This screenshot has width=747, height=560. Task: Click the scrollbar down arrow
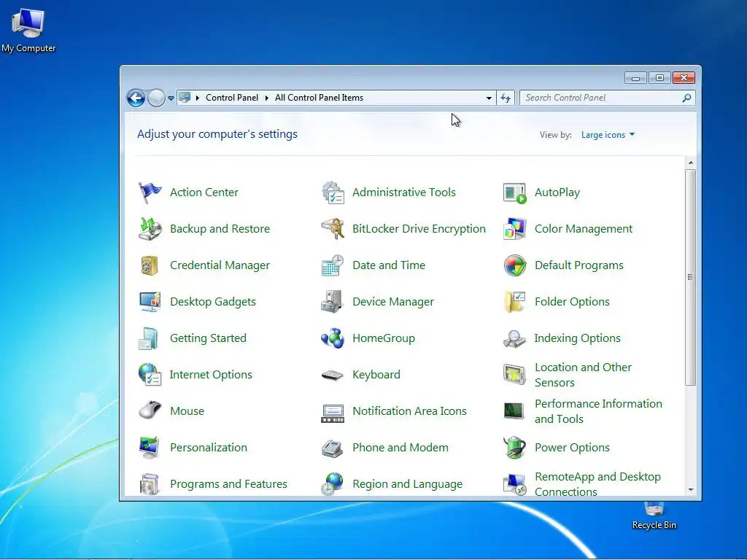690,490
